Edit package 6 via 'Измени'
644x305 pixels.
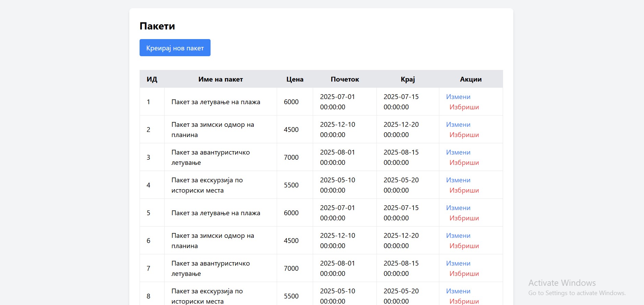pos(458,236)
